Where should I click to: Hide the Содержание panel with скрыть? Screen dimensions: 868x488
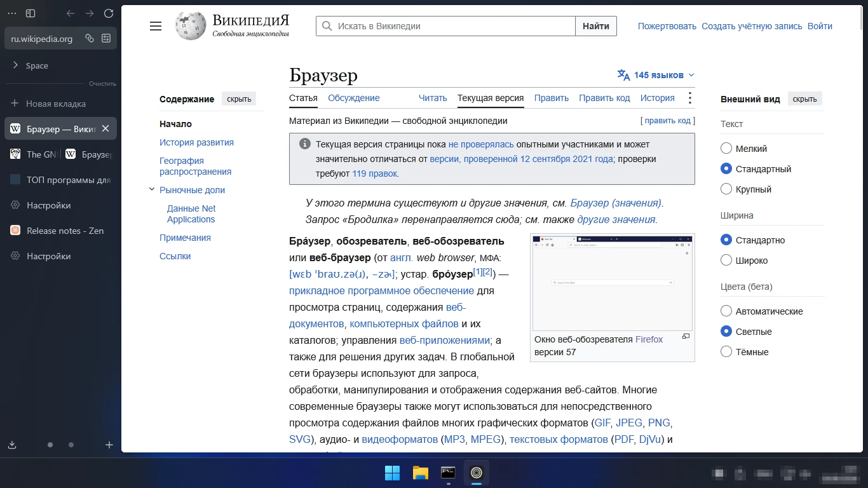239,99
